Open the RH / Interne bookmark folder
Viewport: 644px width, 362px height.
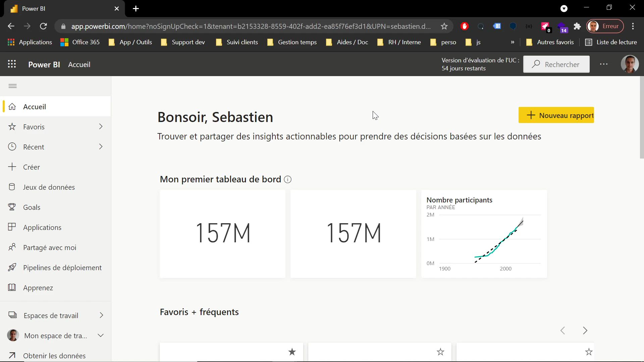(x=399, y=42)
